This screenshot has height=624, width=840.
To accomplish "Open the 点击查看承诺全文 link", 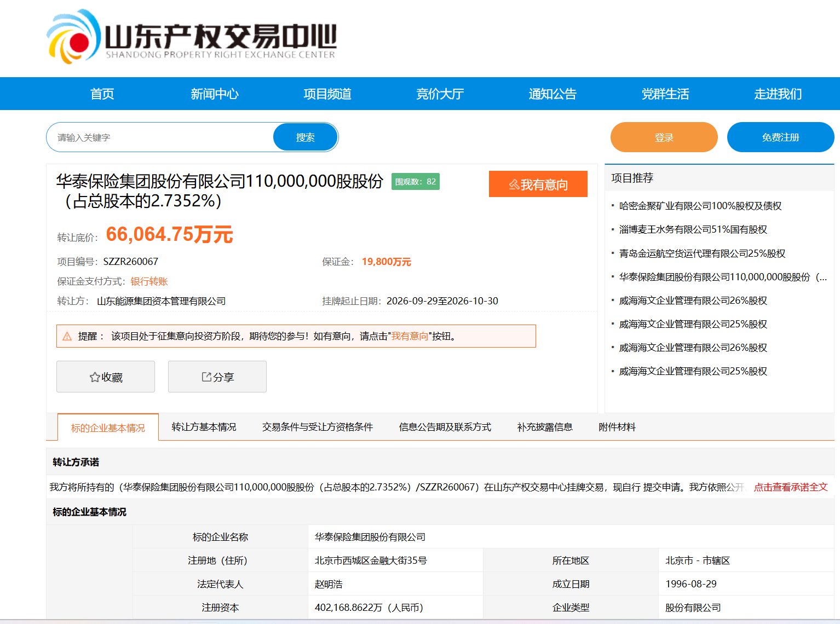I will [x=791, y=487].
